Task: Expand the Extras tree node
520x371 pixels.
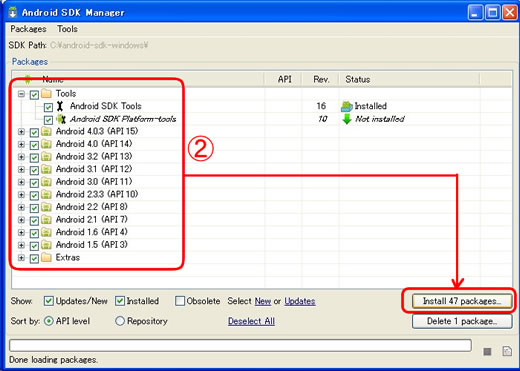Action: pyautogui.click(x=21, y=258)
